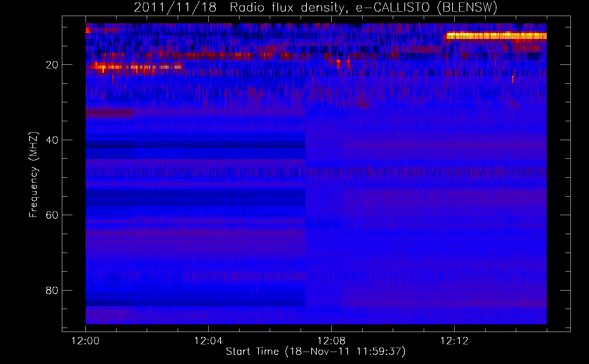Image resolution: width=589 pixels, height=364 pixels.
Task: Click the '12:04' time tick label
Action: tap(208, 341)
